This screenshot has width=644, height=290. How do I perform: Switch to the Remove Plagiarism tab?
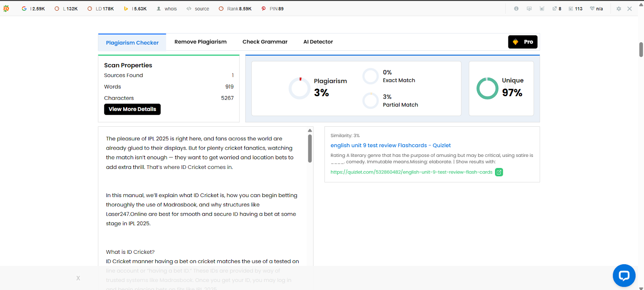tap(200, 42)
